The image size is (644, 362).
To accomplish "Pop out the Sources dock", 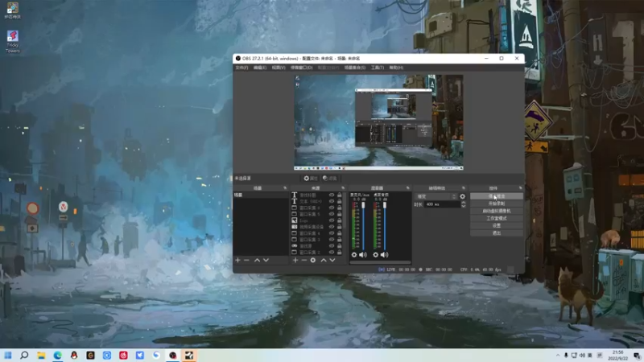I will 343,188.
